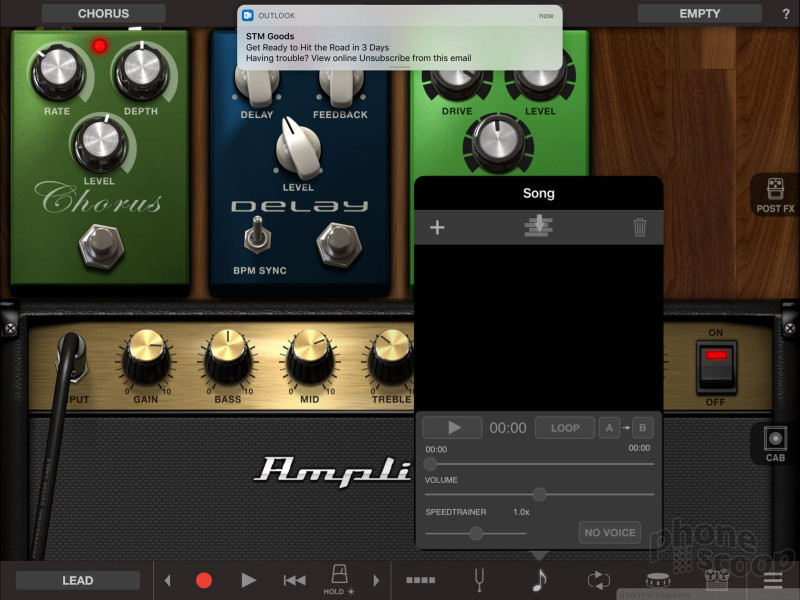Toggle the Chorus pedal footswitch
800x600 pixels.
tap(102, 246)
